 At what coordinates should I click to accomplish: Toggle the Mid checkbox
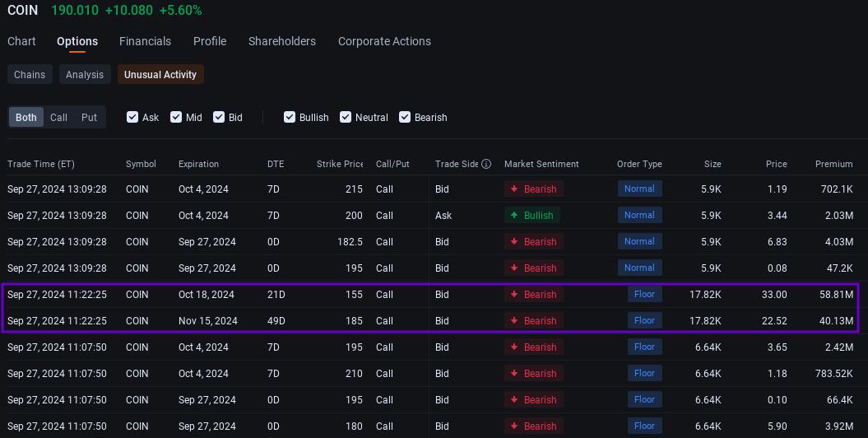pyautogui.click(x=176, y=117)
